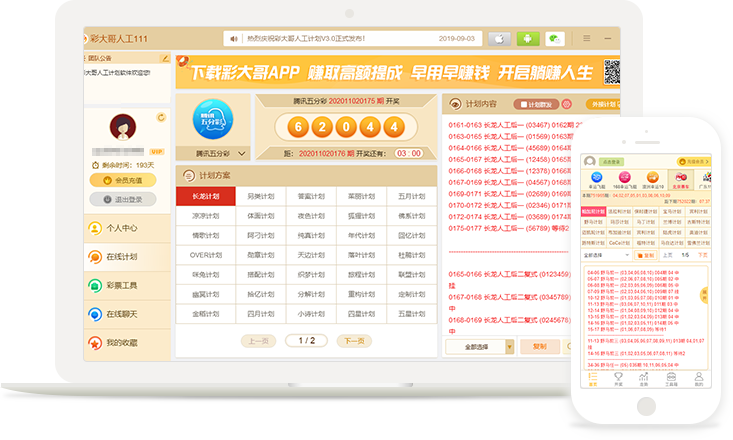This screenshot has width=733, height=440.
Task: Click the 计划方案 header icon
Action: pyautogui.click(x=189, y=176)
